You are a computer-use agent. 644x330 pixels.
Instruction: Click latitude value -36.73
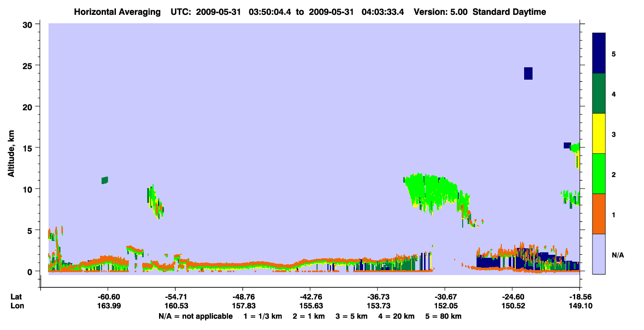(377, 297)
